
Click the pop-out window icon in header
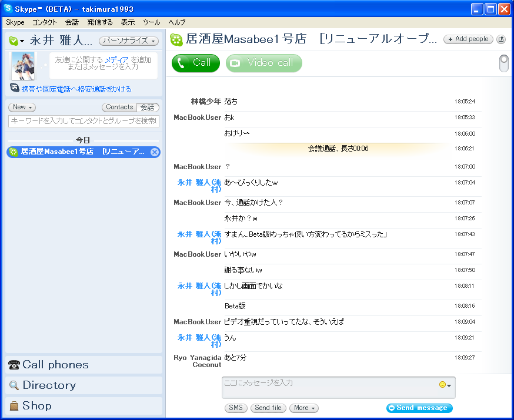pos(501,39)
